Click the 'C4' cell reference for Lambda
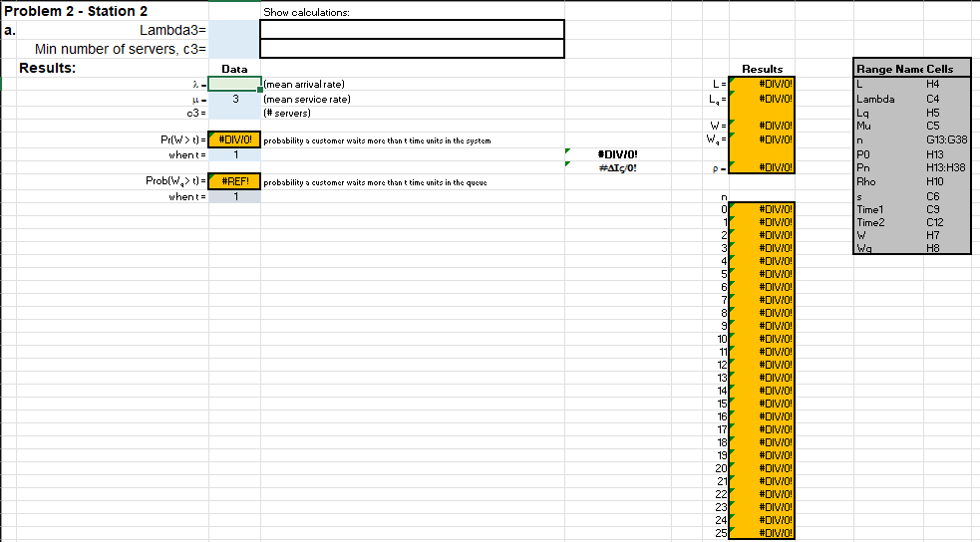The width and height of the screenshot is (980, 542). pyautogui.click(x=932, y=99)
